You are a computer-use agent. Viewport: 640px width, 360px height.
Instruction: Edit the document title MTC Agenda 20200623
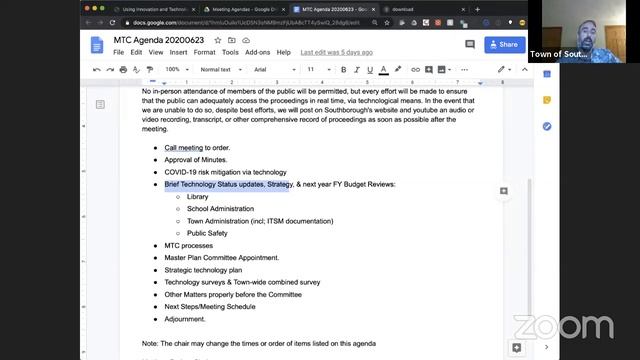tap(159, 40)
